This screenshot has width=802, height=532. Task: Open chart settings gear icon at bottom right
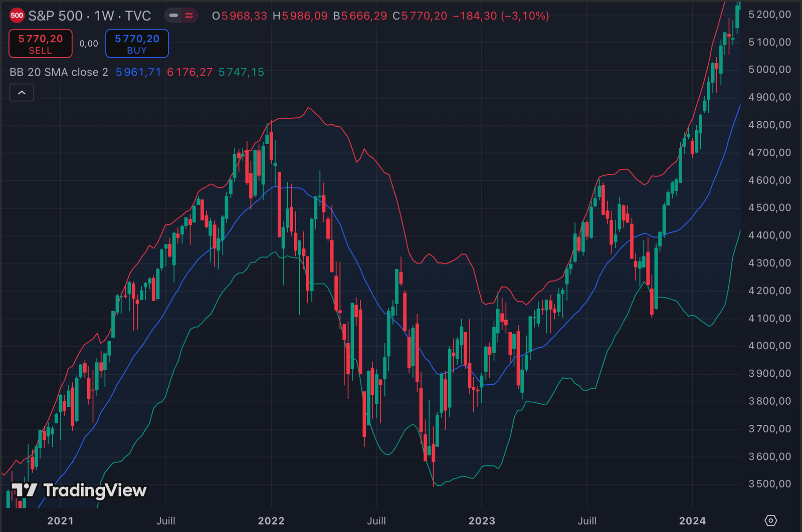point(771,520)
